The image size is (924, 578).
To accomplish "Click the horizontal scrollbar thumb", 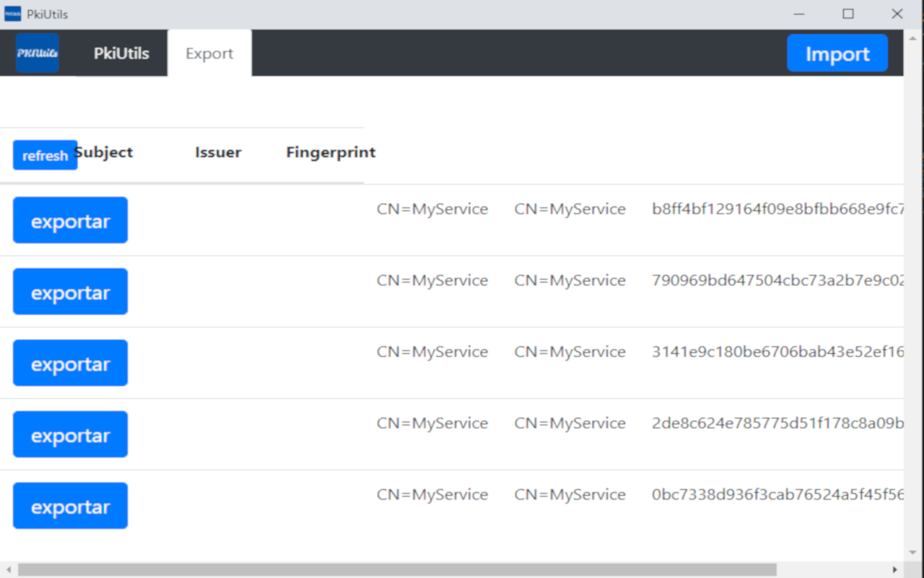I will coord(397,570).
